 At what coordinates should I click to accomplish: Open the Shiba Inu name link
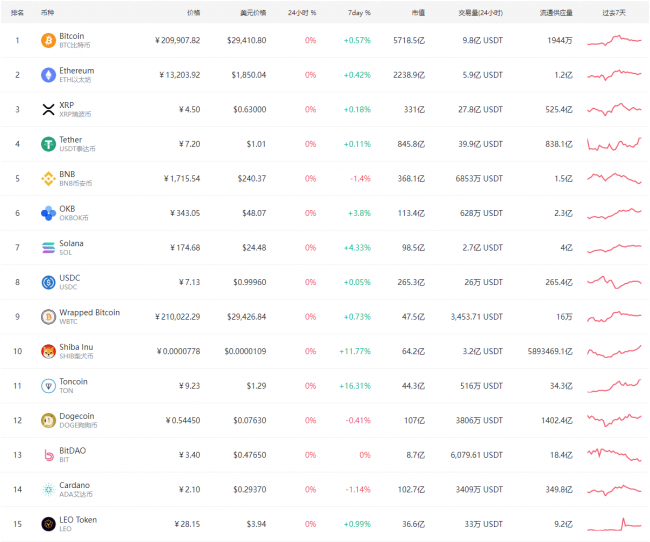coord(76,347)
